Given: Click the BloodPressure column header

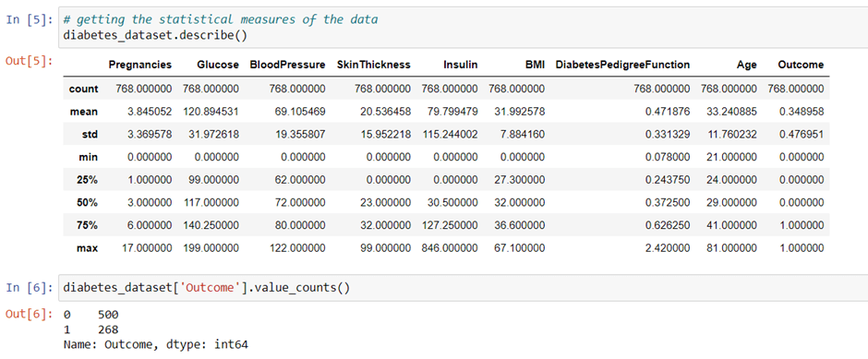Looking at the screenshot, I should pyautogui.click(x=287, y=65).
